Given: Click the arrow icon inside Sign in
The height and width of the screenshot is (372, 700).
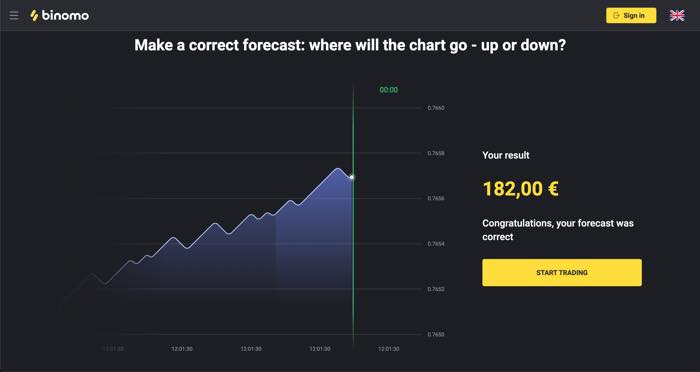Looking at the screenshot, I should pos(617,16).
